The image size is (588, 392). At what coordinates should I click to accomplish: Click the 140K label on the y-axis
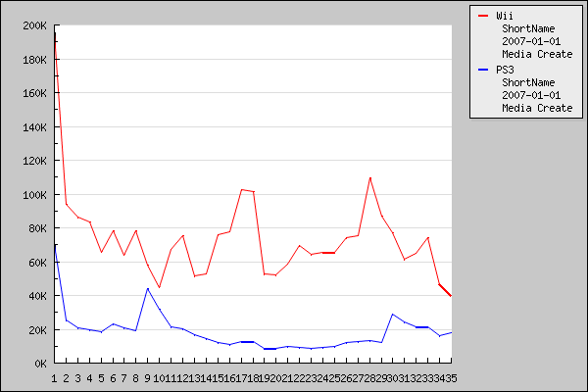tap(33, 127)
